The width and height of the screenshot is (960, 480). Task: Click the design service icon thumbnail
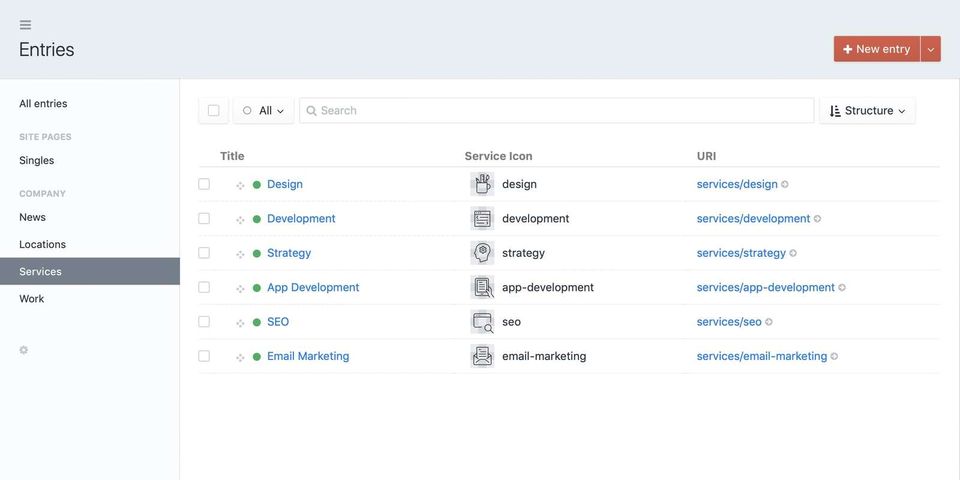click(482, 184)
